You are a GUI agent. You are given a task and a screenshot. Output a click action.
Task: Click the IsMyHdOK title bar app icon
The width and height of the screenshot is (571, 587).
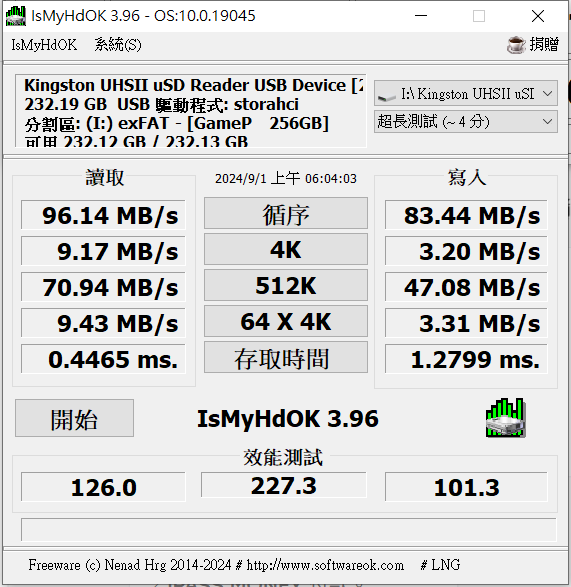click(x=16, y=16)
